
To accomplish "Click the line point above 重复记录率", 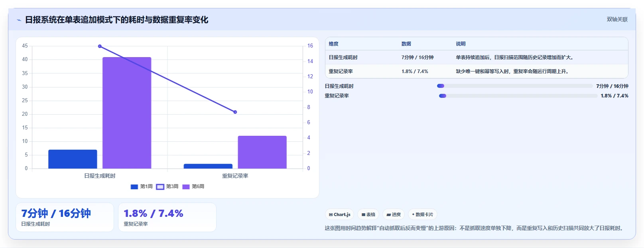I will [x=235, y=112].
